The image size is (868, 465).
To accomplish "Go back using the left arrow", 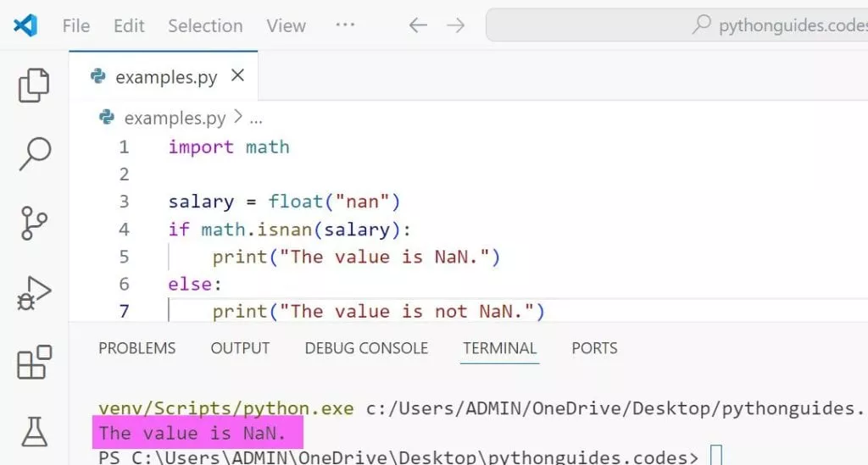I will (418, 25).
